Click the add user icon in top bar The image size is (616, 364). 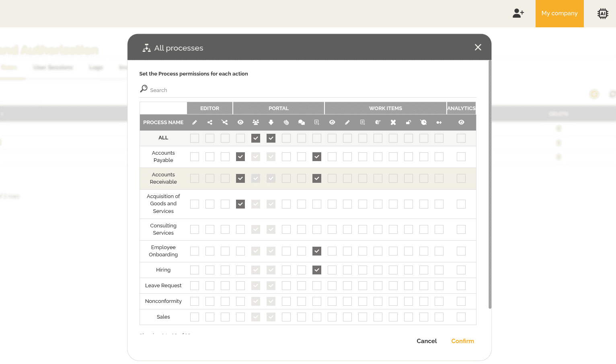pos(518,13)
